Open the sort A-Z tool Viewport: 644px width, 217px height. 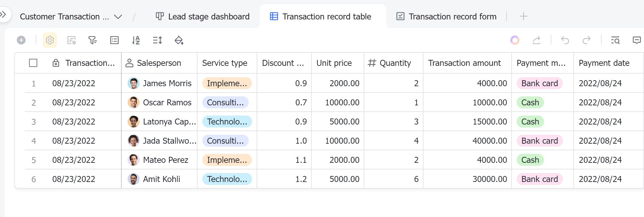click(x=136, y=40)
